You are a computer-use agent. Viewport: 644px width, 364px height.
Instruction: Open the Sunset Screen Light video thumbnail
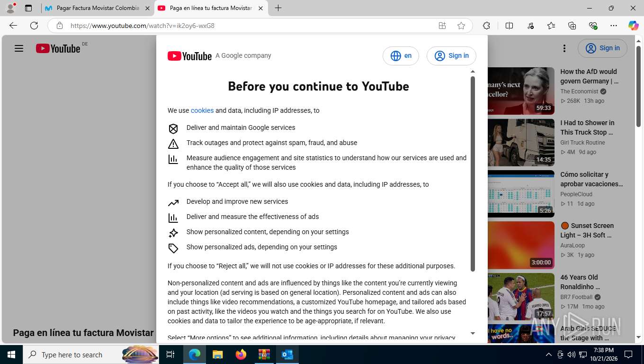click(521, 245)
